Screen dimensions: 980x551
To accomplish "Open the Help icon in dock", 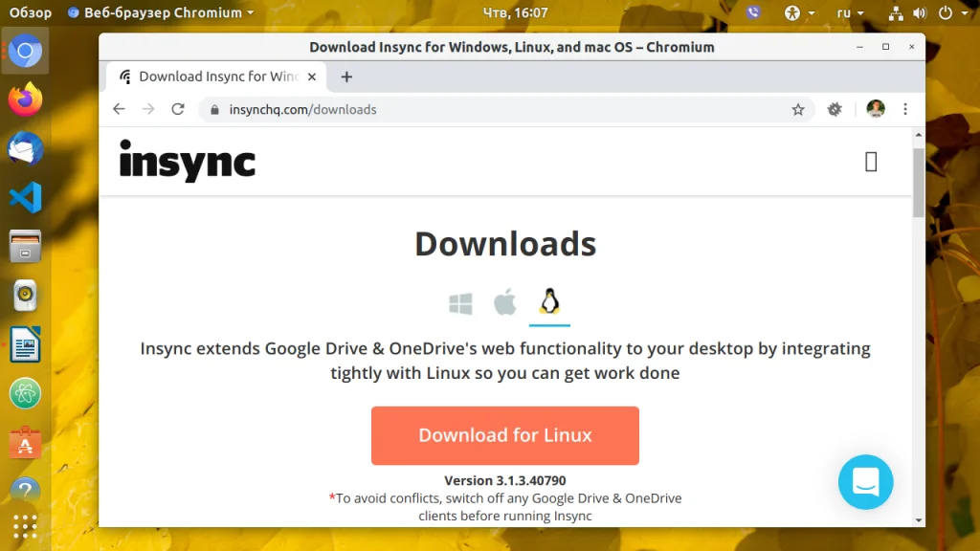I will pyautogui.click(x=25, y=491).
